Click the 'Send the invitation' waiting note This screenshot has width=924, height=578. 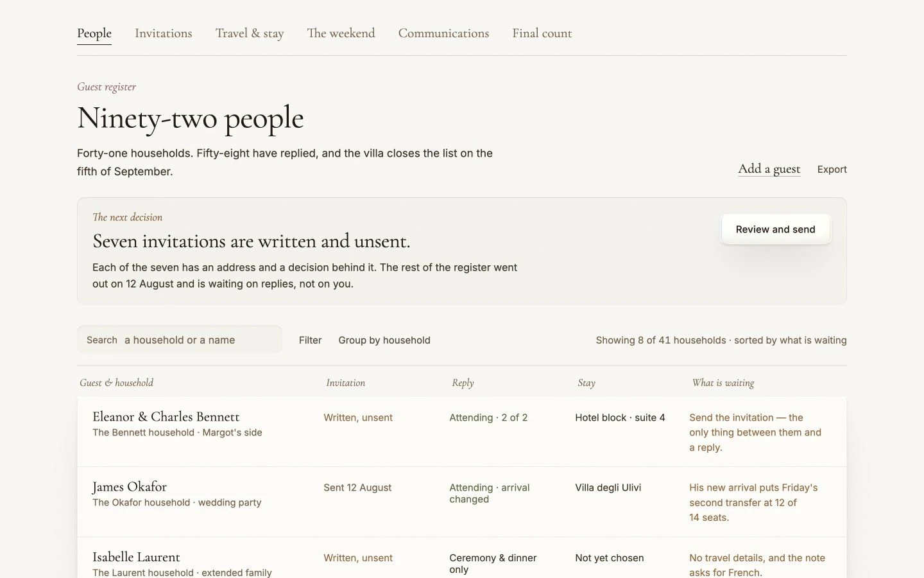pos(755,432)
